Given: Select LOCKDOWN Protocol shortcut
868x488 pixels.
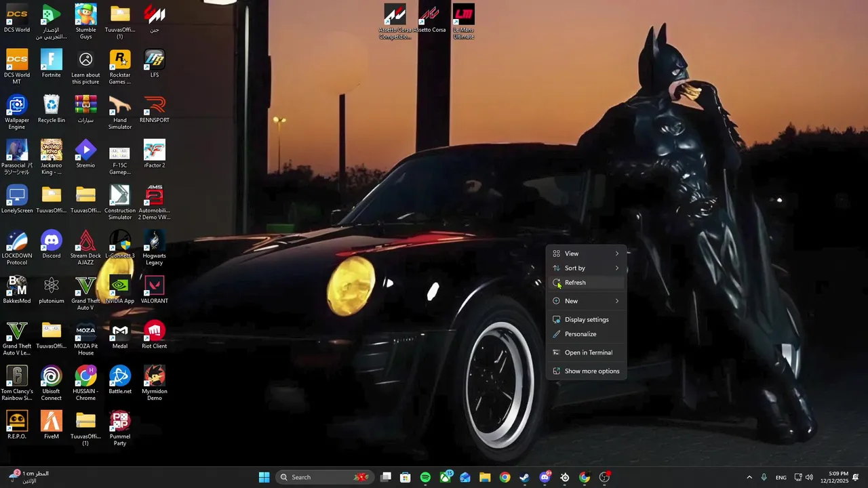Looking at the screenshot, I should point(17,247).
